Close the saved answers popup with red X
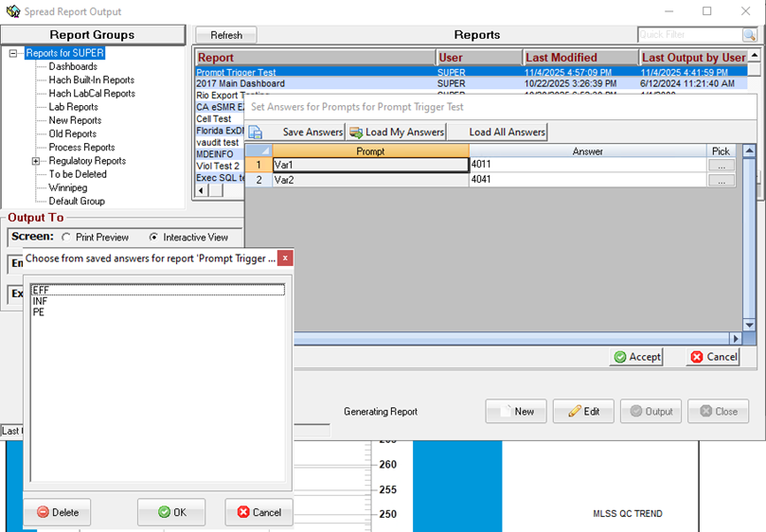The width and height of the screenshot is (766, 532). point(285,257)
